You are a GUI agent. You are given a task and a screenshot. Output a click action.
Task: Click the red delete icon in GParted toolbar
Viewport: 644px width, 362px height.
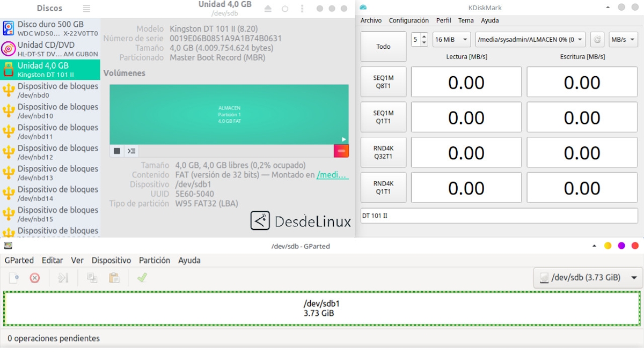(x=35, y=277)
